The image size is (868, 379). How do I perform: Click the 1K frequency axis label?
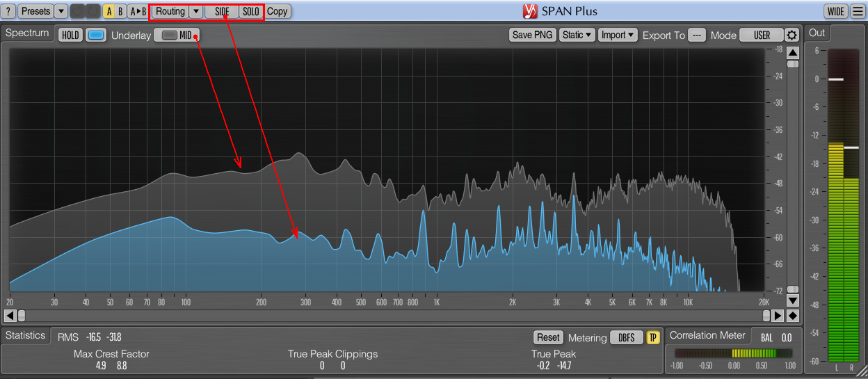tap(437, 303)
